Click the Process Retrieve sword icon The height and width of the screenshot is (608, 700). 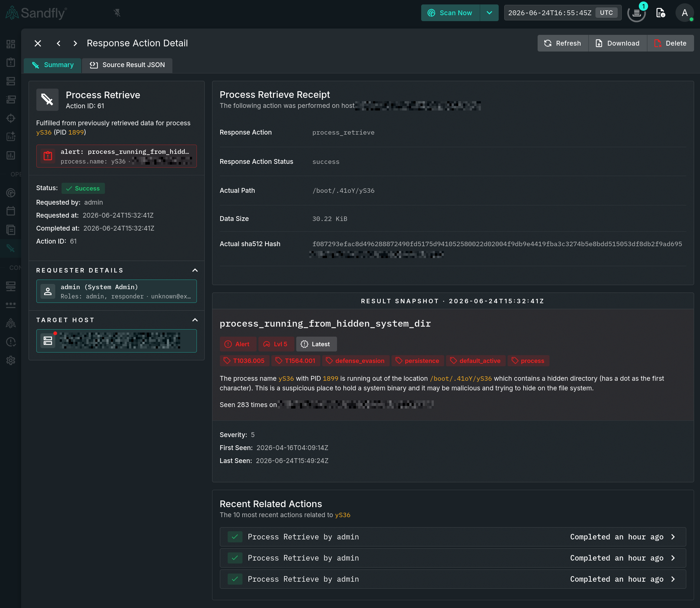click(47, 100)
